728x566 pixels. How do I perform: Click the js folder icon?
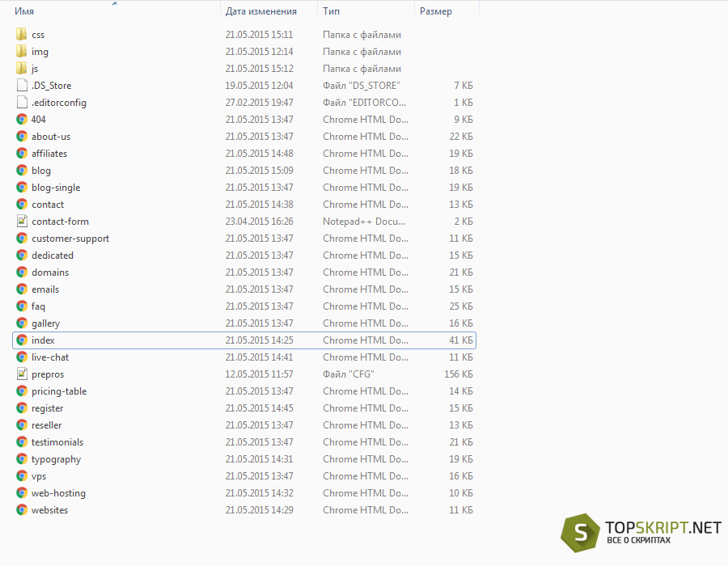click(x=21, y=68)
